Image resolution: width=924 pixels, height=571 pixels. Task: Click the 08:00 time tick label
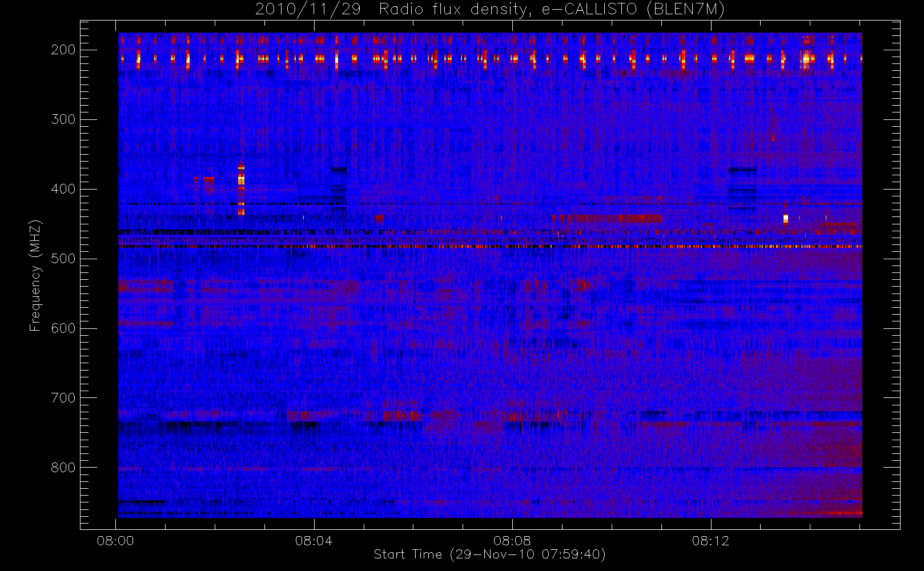[115, 541]
